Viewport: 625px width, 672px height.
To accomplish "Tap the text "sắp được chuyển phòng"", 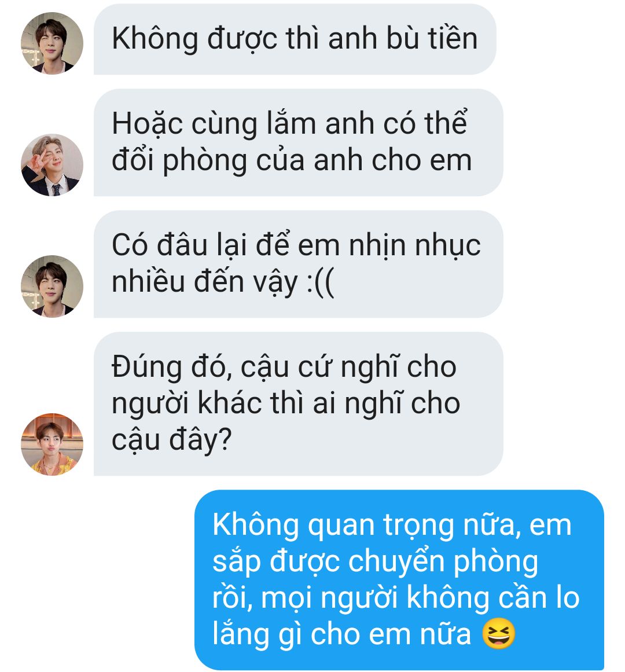I will pos(375,562).
